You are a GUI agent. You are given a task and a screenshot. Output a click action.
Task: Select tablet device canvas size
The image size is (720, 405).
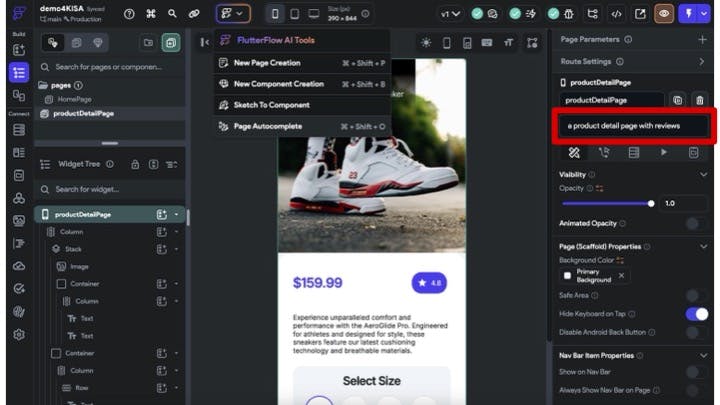tap(294, 14)
